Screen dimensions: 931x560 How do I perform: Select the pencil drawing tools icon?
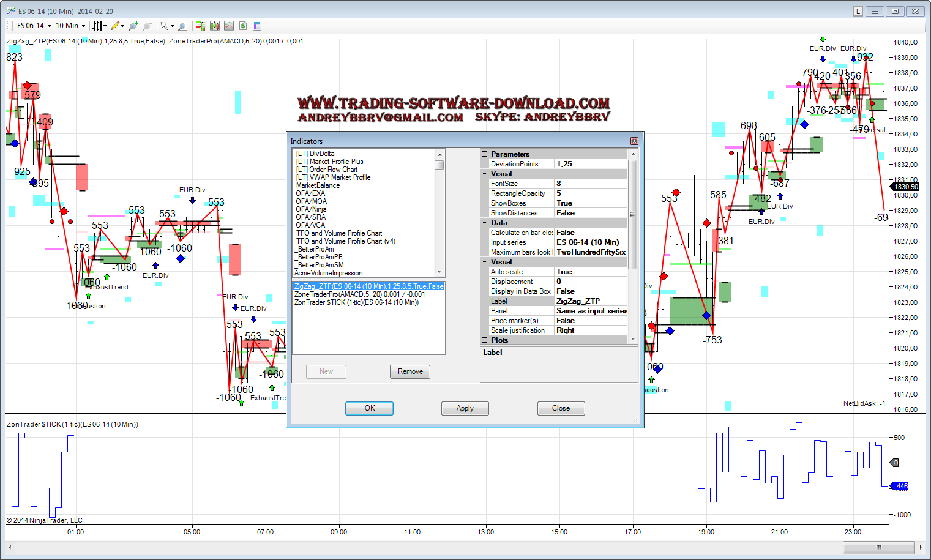pyautogui.click(x=115, y=26)
